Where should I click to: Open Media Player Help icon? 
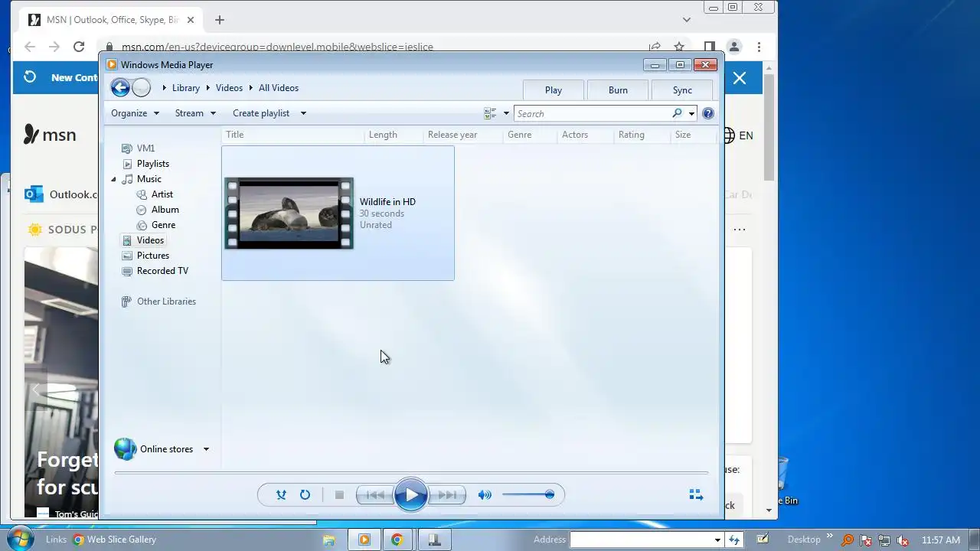pos(708,113)
